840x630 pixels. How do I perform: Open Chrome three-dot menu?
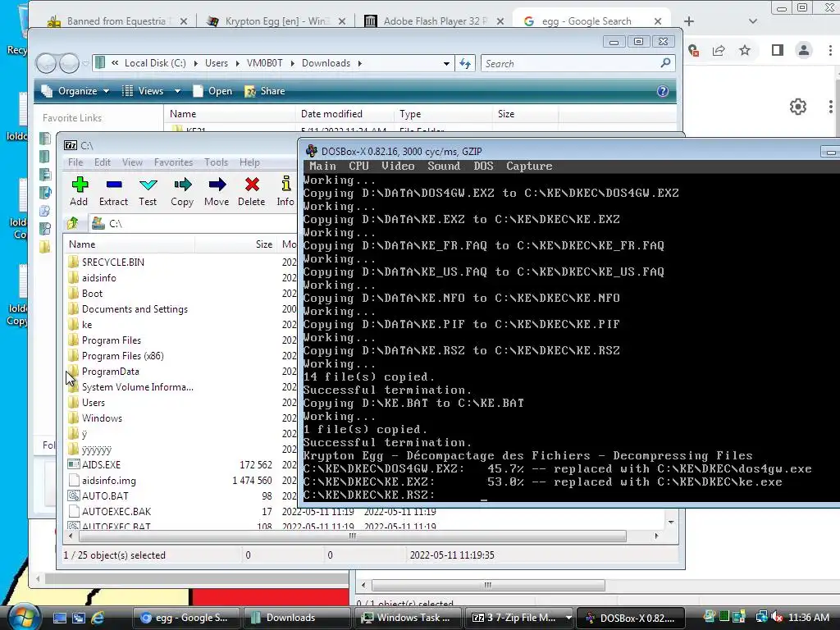pyautogui.click(x=830, y=50)
